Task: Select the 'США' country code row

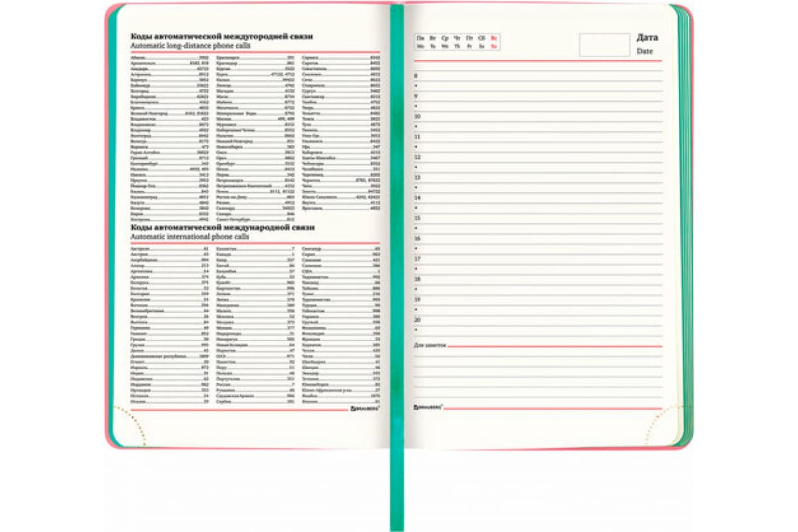Action: [x=341, y=271]
